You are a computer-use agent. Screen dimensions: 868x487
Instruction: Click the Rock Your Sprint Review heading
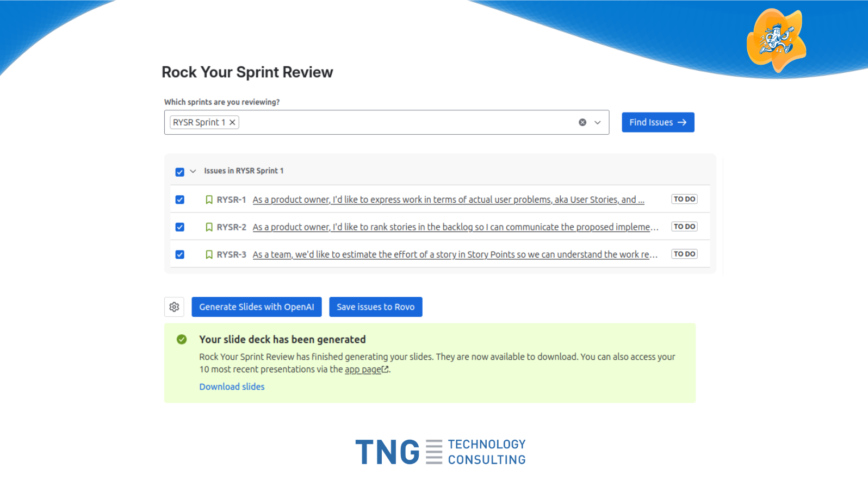pyautogui.click(x=247, y=72)
